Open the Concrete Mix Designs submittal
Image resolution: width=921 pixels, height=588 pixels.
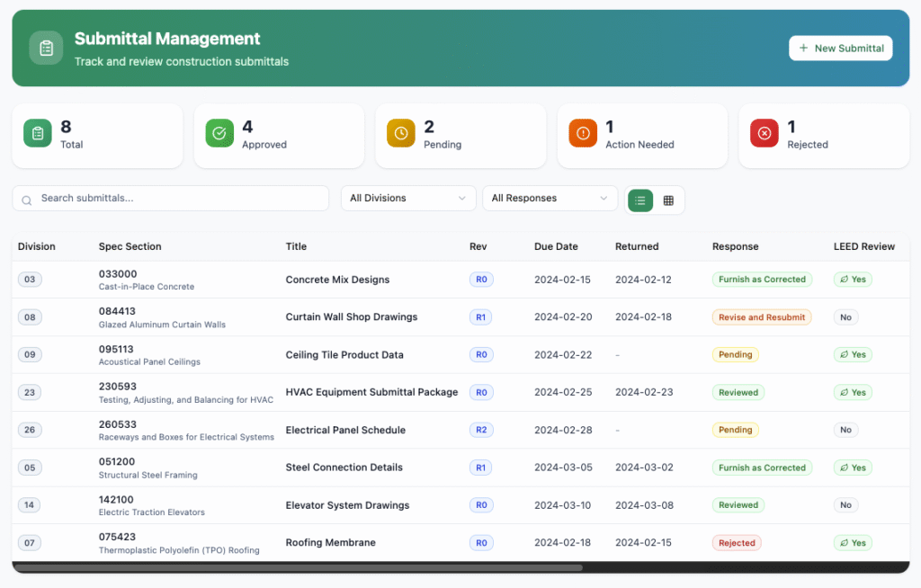(337, 280)
